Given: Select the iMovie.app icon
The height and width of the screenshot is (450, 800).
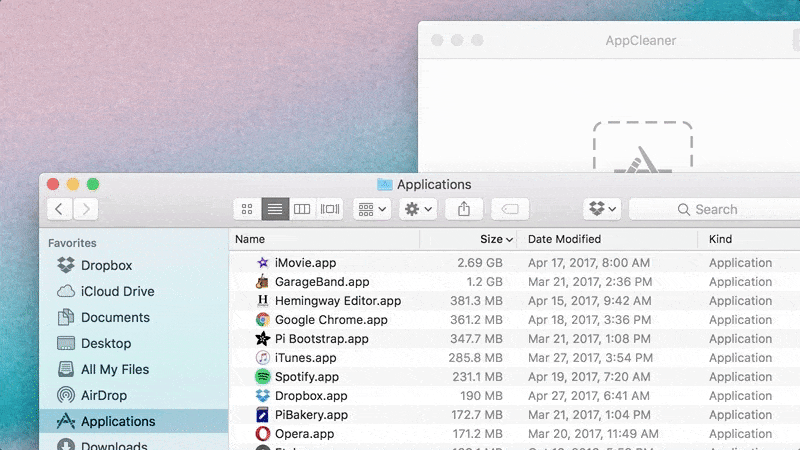Looking at the screenshot, I should click(x=262, y=263).
